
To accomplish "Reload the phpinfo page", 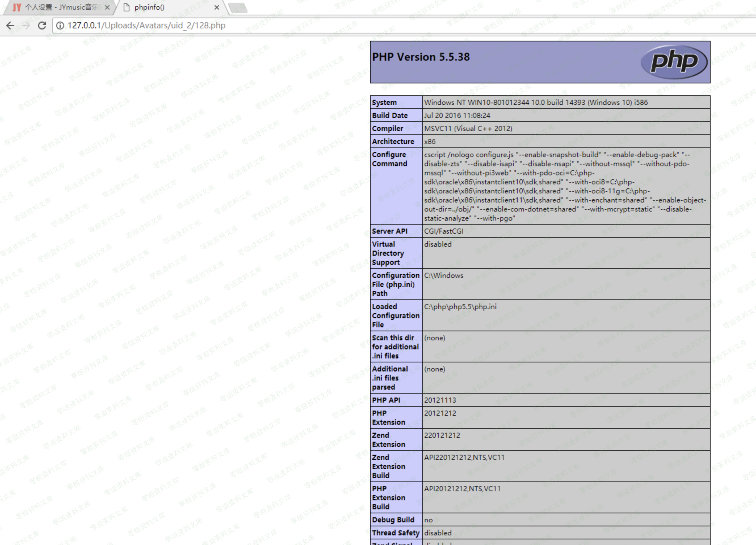I will pos(42,26).
